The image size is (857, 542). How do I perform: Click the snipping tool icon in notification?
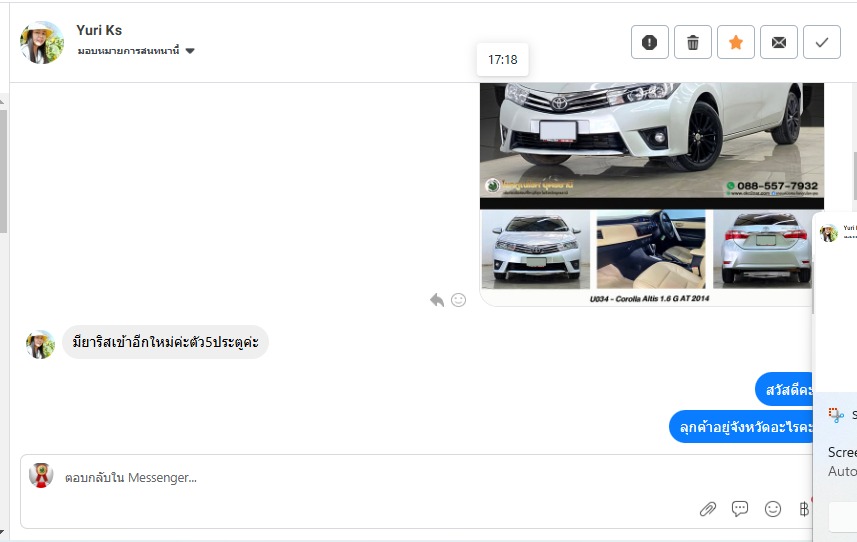click(x=836, y=415)
